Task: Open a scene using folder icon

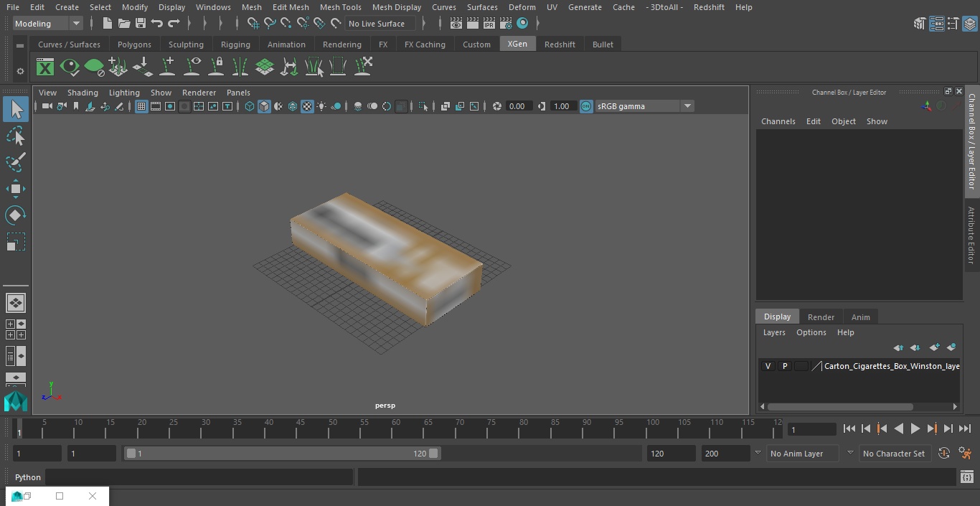Action: pyautogui.click(x=123, y=24)
